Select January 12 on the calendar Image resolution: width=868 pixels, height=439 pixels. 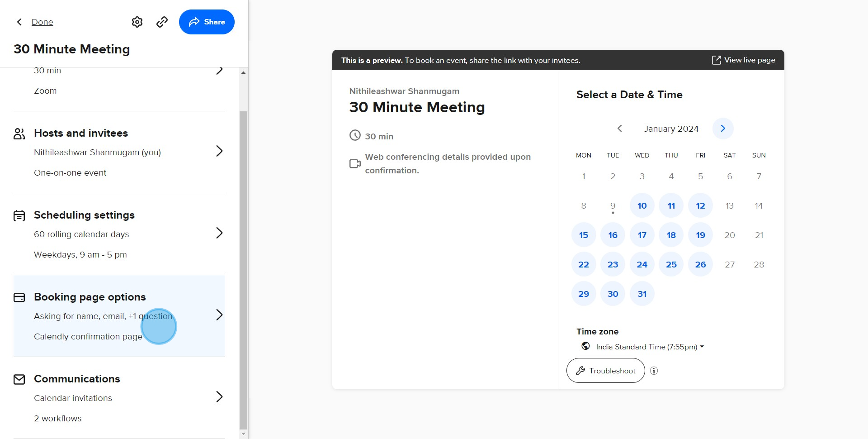point(700,205)
